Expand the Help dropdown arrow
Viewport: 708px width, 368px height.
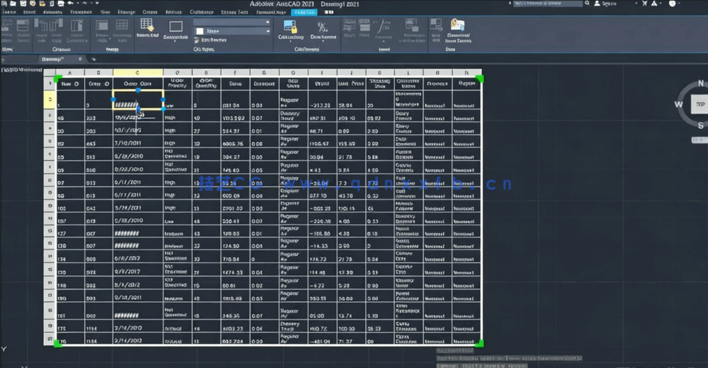coord(680,4)
